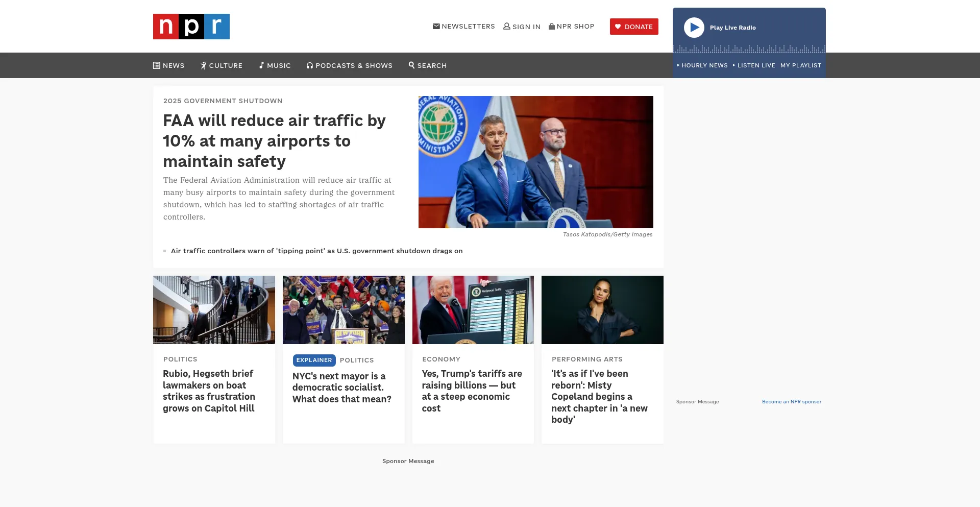Click the red Donate button
980x507 pixels.
tap(633, 27)
